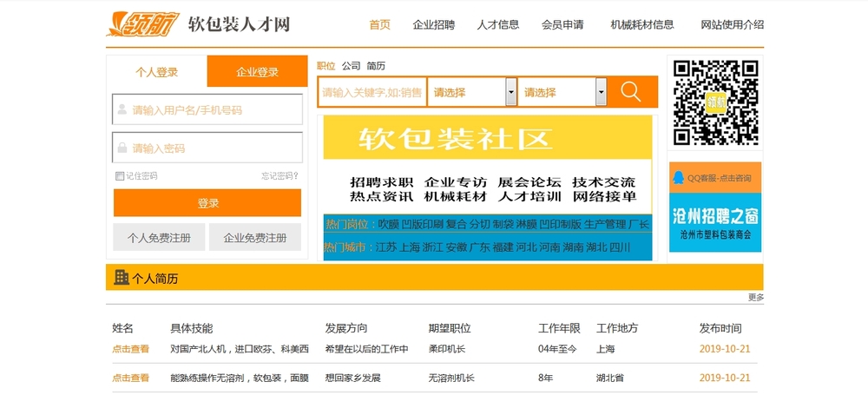Select 职位 search type tab
This screenshot has width=868, height=395.
(326, 66)
